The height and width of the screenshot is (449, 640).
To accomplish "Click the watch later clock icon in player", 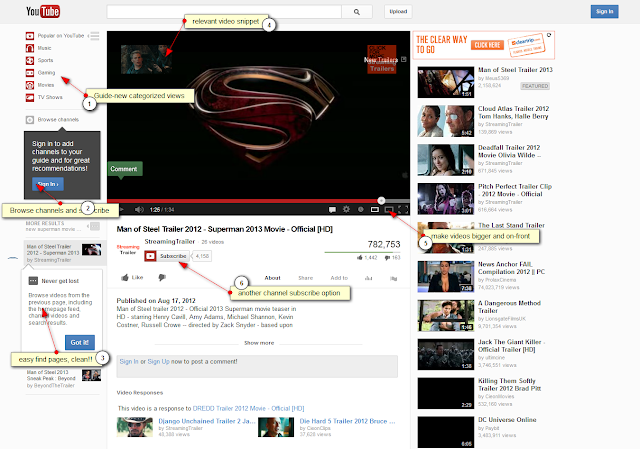I will pos(361,209).
